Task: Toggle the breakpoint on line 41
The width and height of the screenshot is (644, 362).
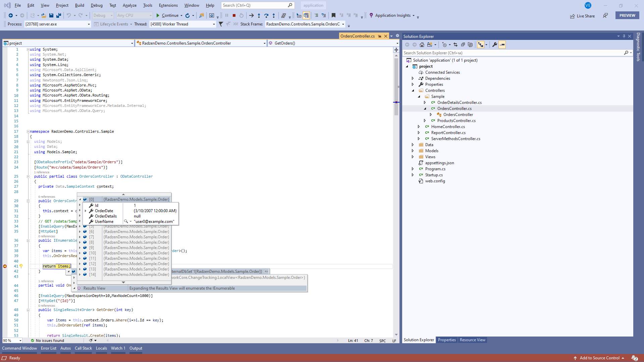Action: (x=5, y=266)
